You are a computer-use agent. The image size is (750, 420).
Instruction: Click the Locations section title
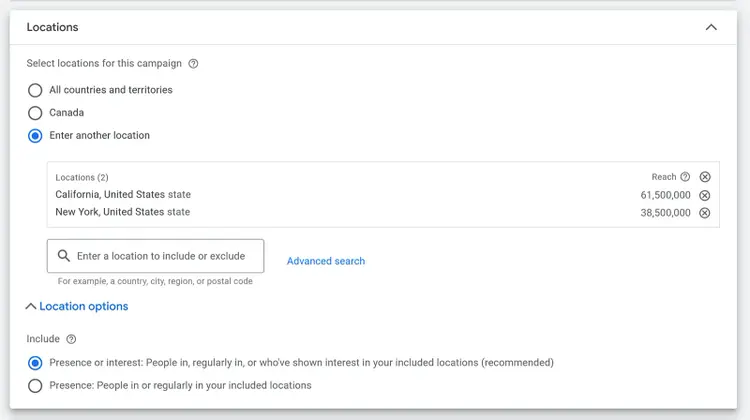(52, 27)
